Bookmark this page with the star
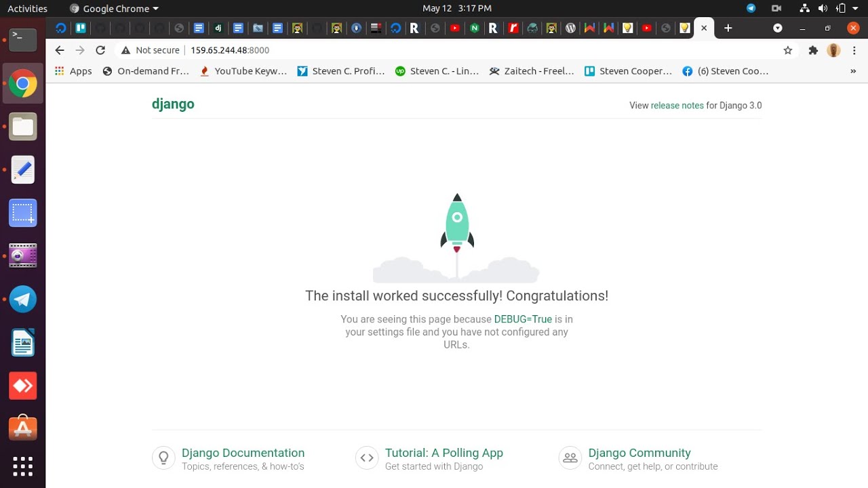The width and height of the screenshot is (868, 488). tap(788, 50)
